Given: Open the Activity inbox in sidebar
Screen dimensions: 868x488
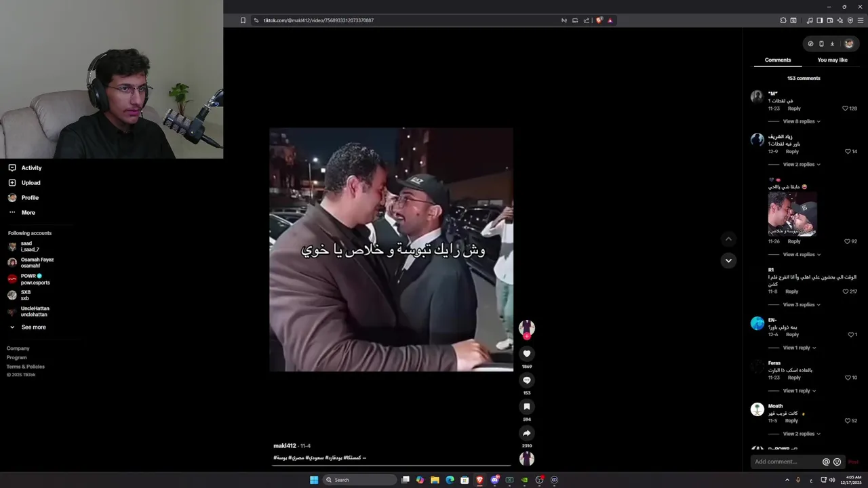Looking at the screenshot, I should 25,168.
